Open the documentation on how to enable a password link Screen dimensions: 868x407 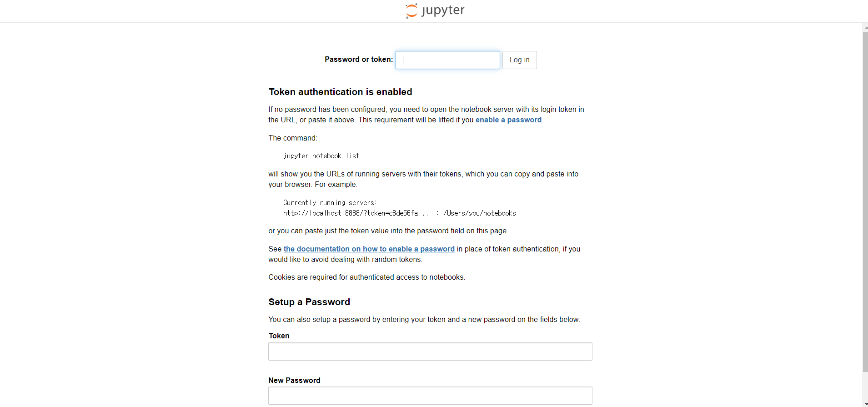[369, 249]
